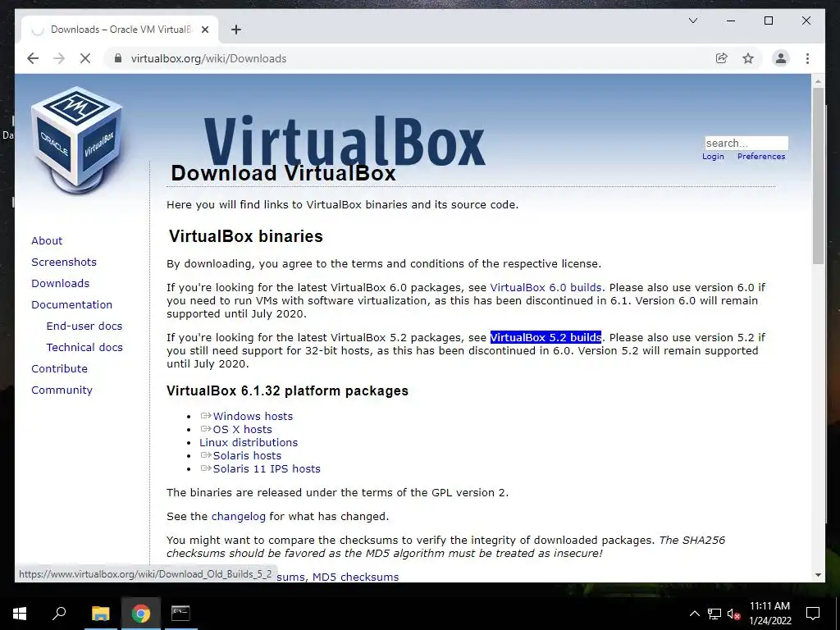Close the Downloads tab
The width and height of the screenshot is (840, 630).
(x=204, y=30)
